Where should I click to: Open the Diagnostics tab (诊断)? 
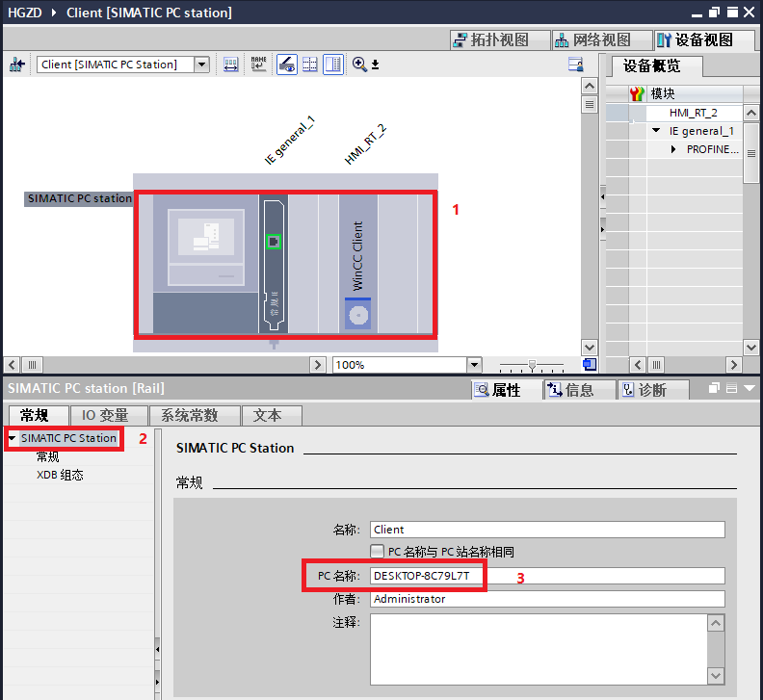click(x=652, y=390)
